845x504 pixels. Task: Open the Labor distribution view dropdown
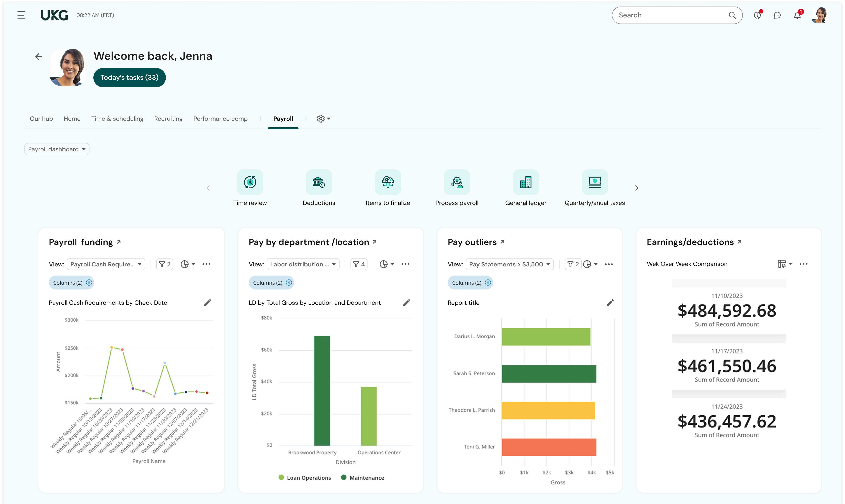point(303,264)
